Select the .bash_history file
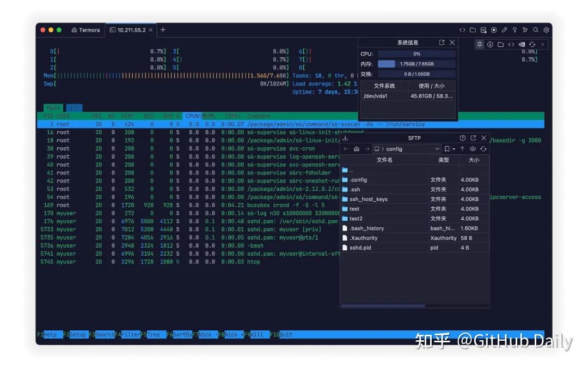Viewport: 588px width, 368px height. 415,228
